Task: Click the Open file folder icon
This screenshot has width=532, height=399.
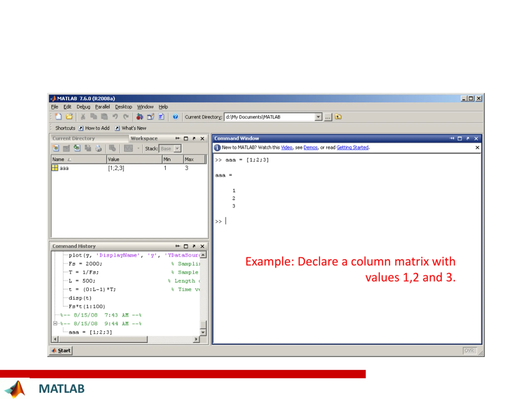Action: tap(69, 117)
